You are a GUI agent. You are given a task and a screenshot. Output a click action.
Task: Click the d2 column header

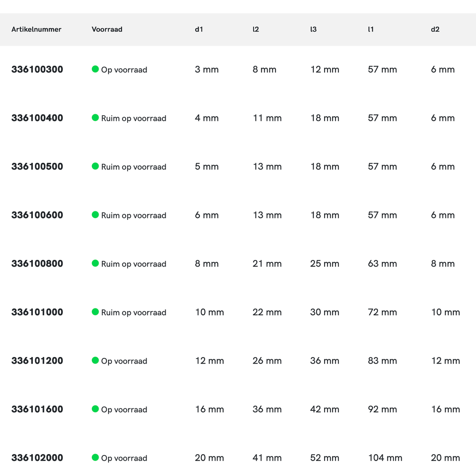coord(435,30)
